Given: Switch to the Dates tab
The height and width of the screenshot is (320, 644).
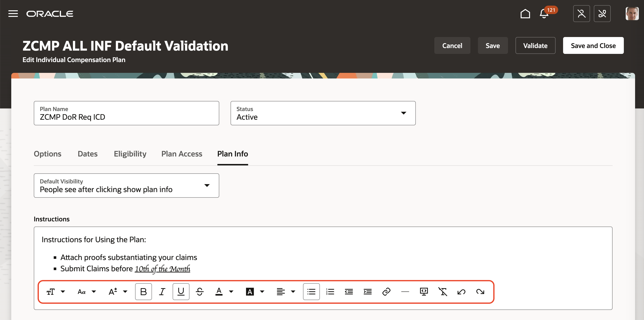Looking at the screenshot, I should [x=87, y=154].
